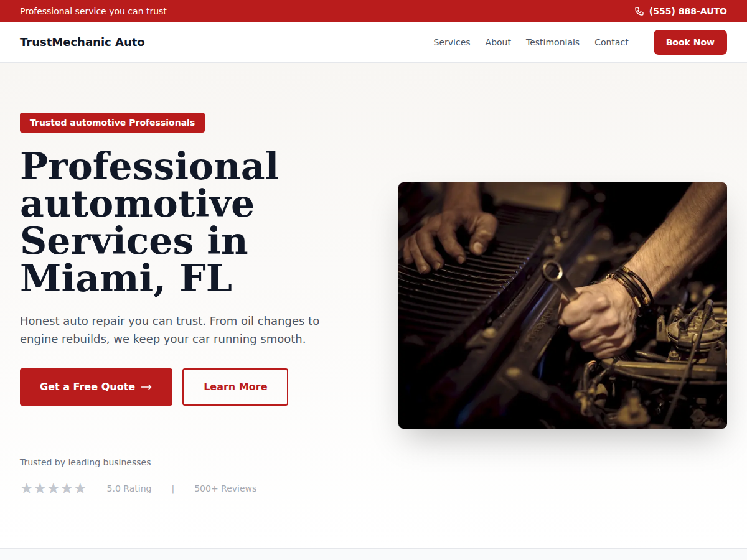This screenshot has width=747, height=560.
Task: Click the Professional automotive Services headline
Action: [x=149, y=222]
